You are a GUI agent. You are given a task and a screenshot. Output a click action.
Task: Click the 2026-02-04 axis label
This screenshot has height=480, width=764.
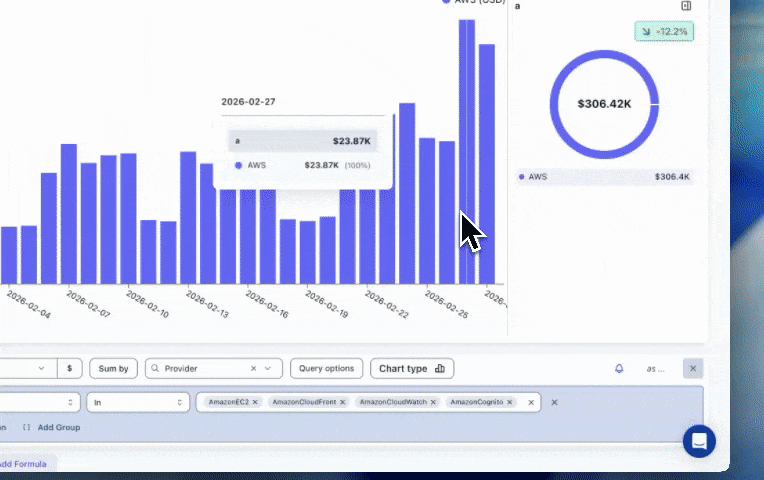pyautogui.click(x=29, y=305)
